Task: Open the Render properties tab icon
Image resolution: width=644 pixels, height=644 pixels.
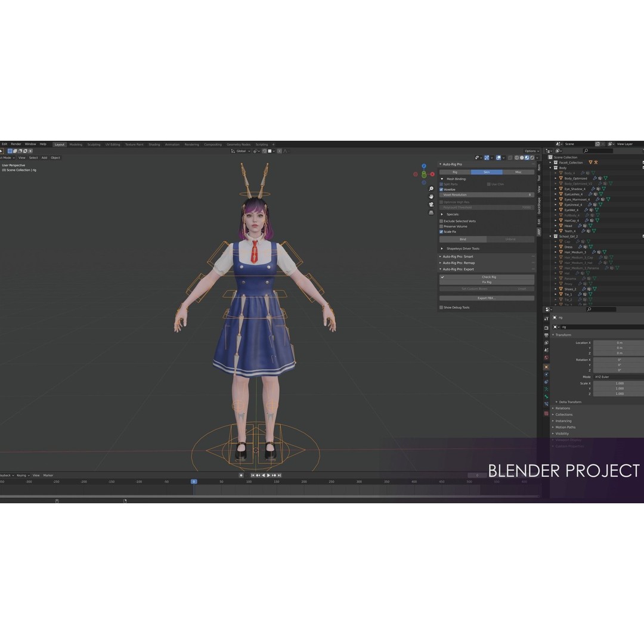Action: 546,328
